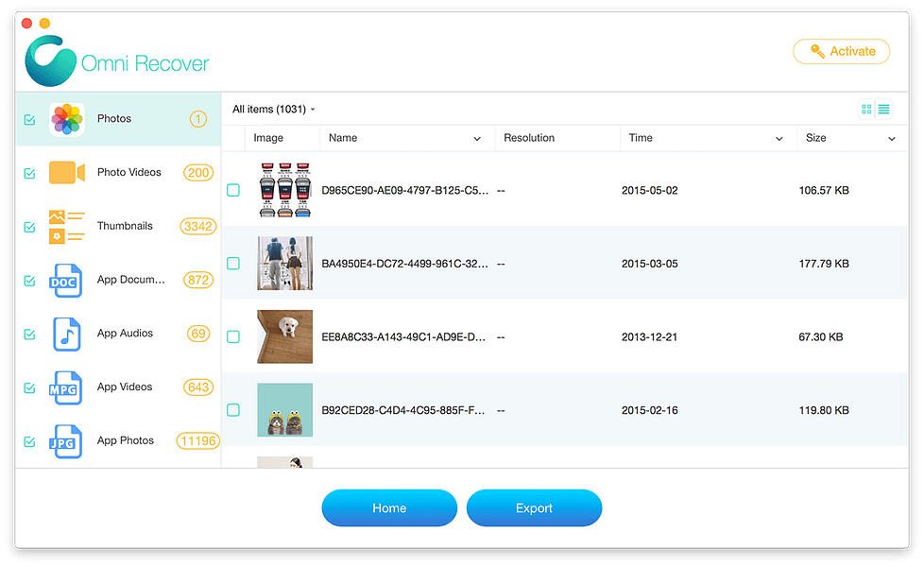Open the Size column sort arrow
The image size is (924, 567).
(892, 139)
